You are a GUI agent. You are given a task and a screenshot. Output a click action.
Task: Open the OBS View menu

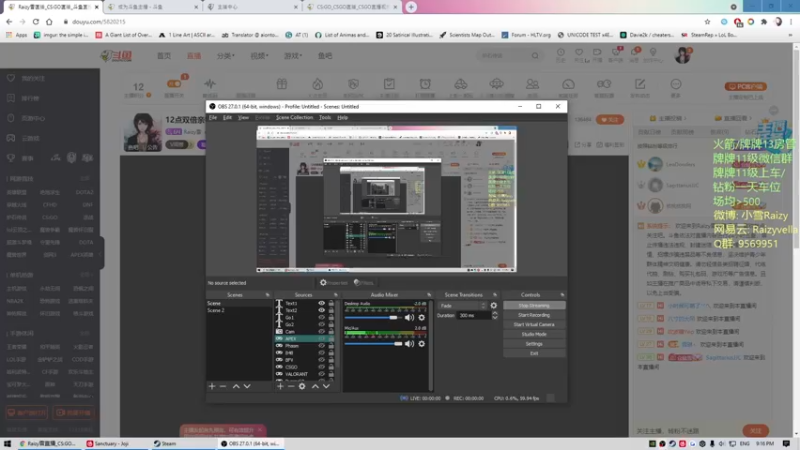pyautogui.click(x=243, y=117)
